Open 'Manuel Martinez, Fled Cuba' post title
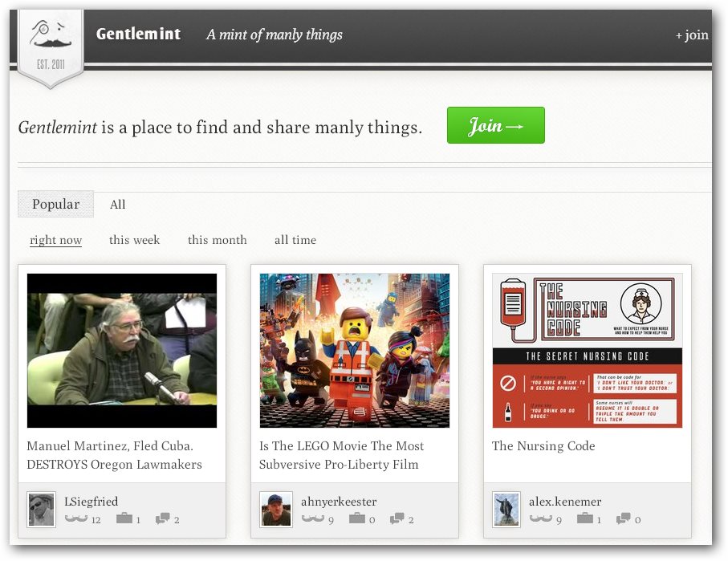The width and height of the screenshot is (728, 561). click(x=114, y=455)
